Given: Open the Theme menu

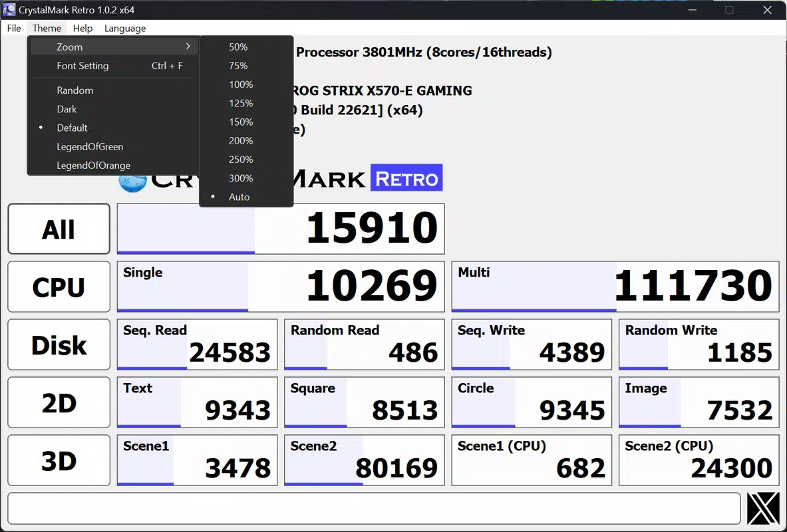Looking at the screenshot, I should 47,28.
